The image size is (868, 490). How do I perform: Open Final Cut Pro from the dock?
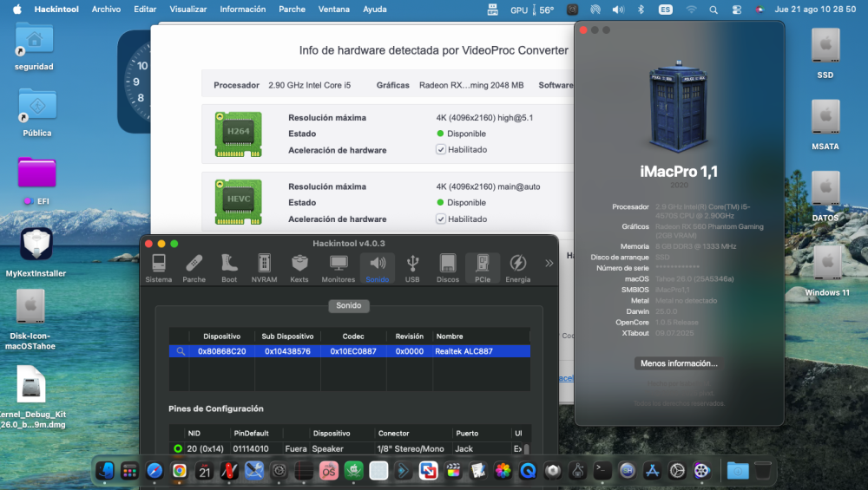click(x=453, y=471)
